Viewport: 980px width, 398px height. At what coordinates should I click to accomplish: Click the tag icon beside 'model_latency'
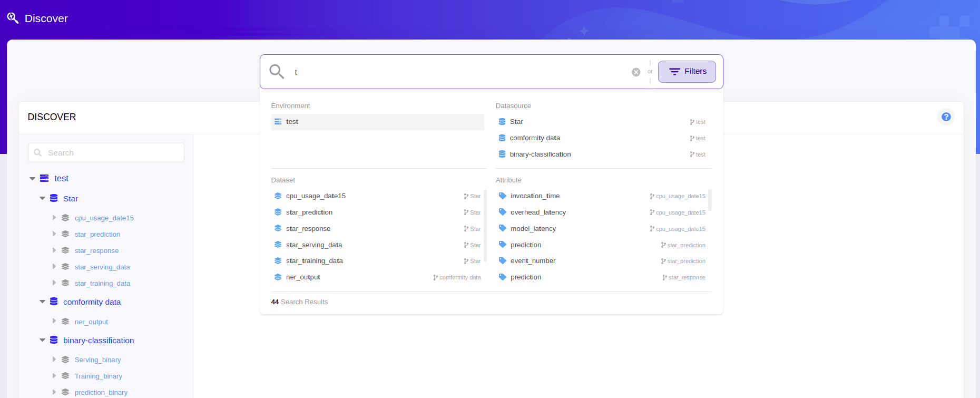tap(503, 229)
